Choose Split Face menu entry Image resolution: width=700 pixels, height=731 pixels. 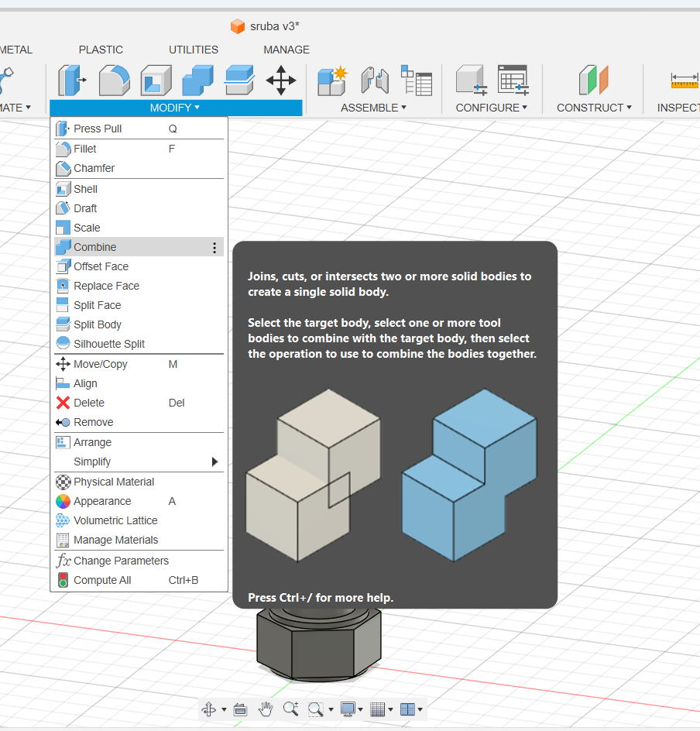click(139, 305)
